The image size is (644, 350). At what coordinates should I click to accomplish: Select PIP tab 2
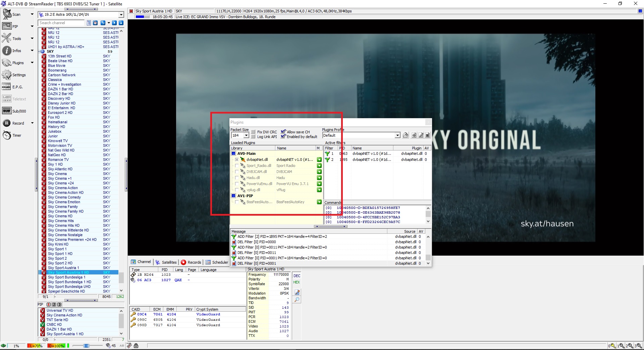point(53,304)
